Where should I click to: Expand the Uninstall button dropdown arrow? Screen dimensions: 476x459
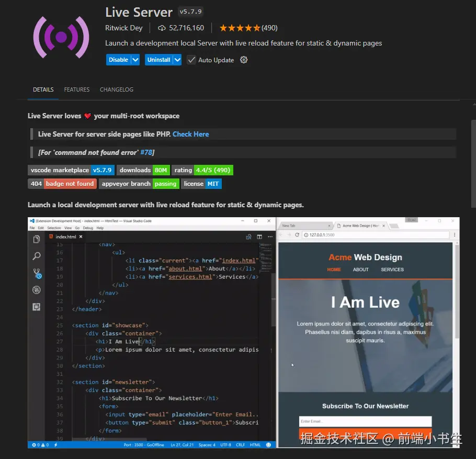pyautogui.click(x=177, y=60)
